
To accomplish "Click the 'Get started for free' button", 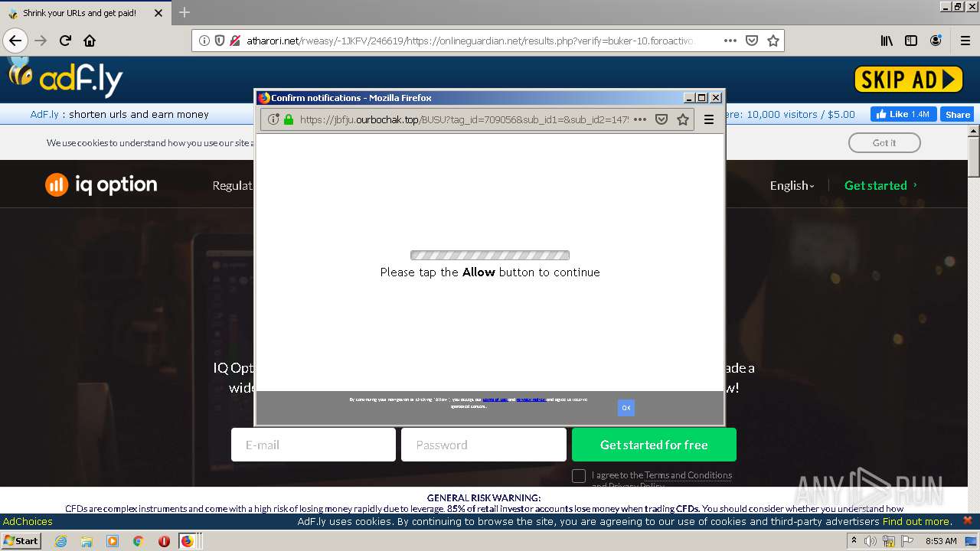I will 654,445.
